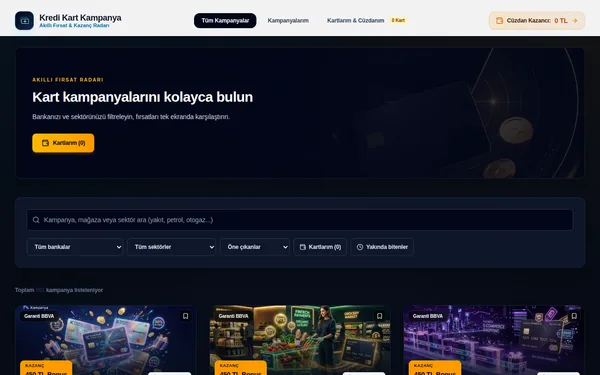Click the arrow icon beside 0 TL
The height and width of the screenshot is (375, 600).
pyautogui.click(x=575, y=21)
